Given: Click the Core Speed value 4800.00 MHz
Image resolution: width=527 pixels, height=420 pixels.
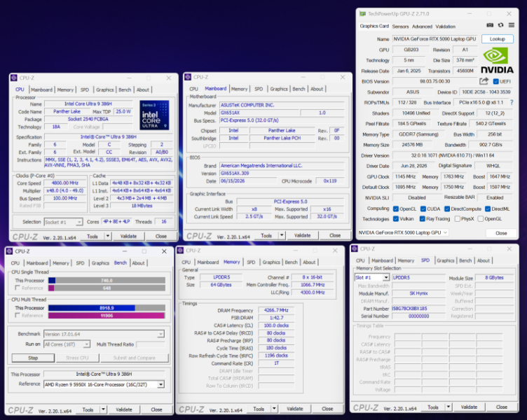Looking at the screenshot, I should click(x=65, y=183).
